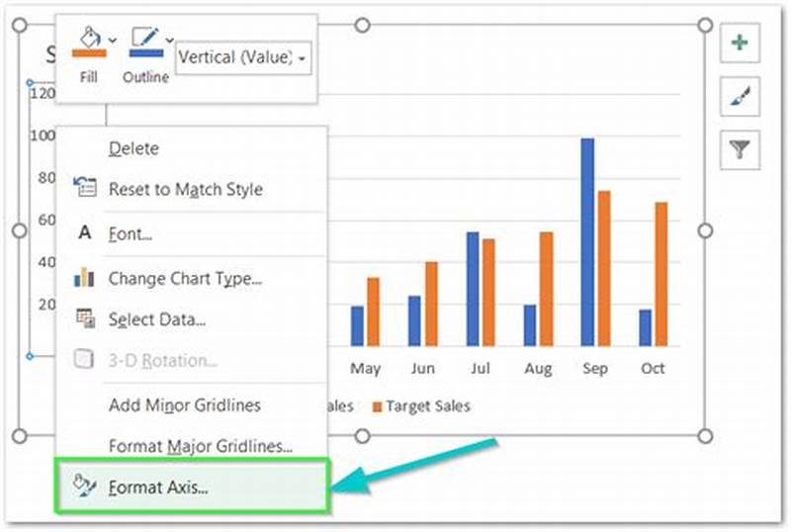Click the Fill paint bucket icon
The image size is (791, 532).
point(89,38)
